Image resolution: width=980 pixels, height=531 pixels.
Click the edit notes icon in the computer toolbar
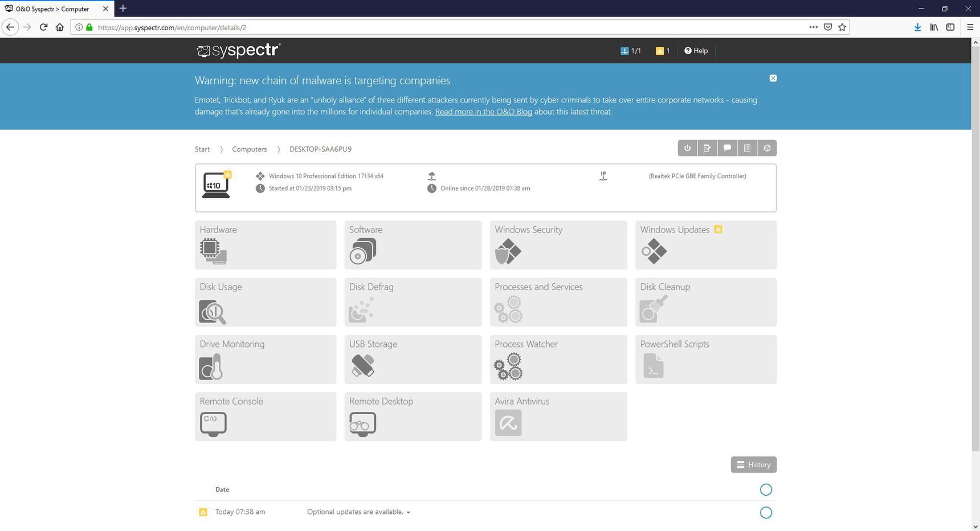(707, 148)
